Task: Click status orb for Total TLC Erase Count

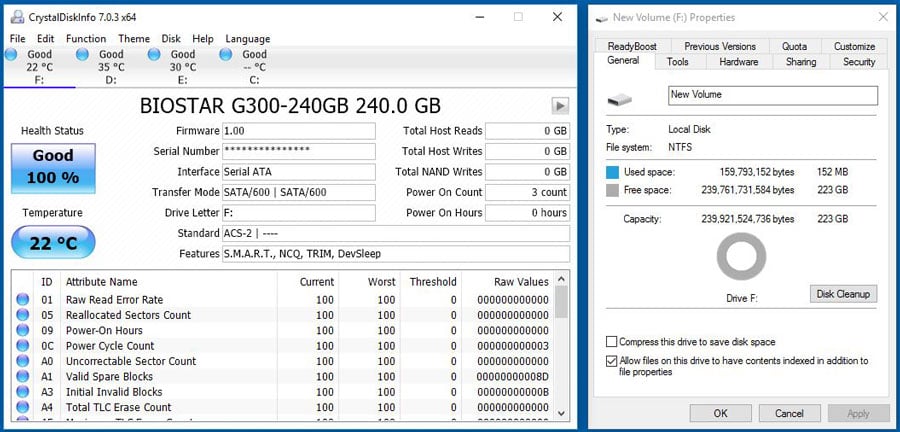Action: pos(22,407)
